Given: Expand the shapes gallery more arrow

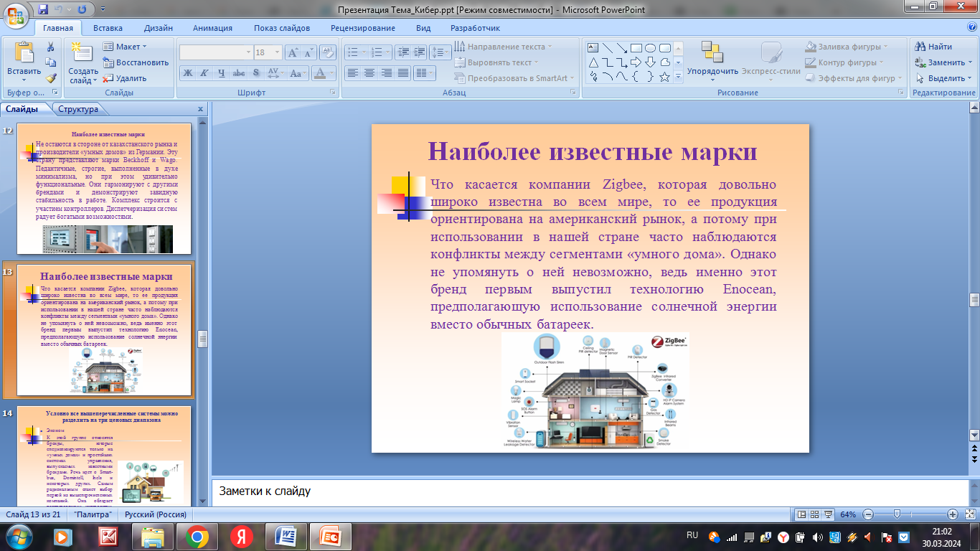Looking at the screenshot, I should [x=678, y=77].
